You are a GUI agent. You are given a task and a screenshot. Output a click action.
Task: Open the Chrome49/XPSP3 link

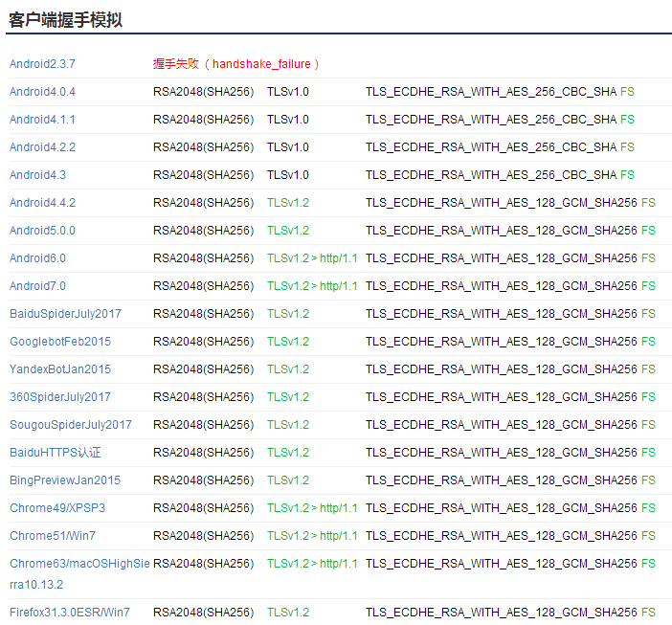tap(57, 508)
